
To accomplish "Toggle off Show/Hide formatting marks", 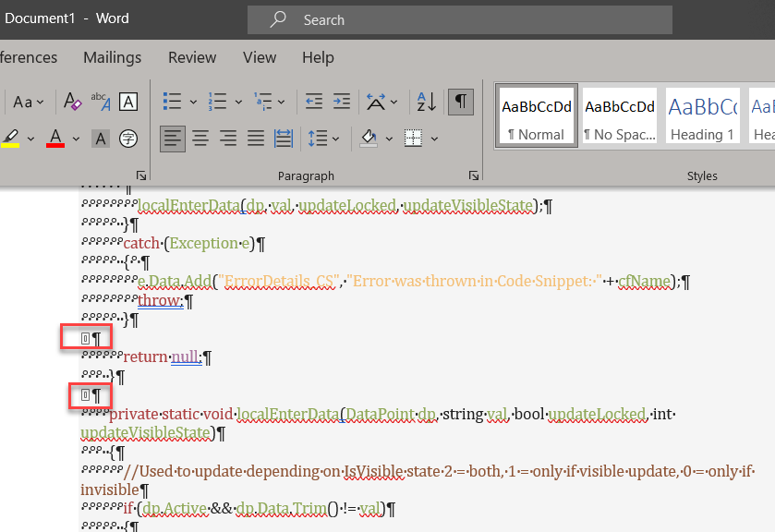I will click(x=460, y=102).
